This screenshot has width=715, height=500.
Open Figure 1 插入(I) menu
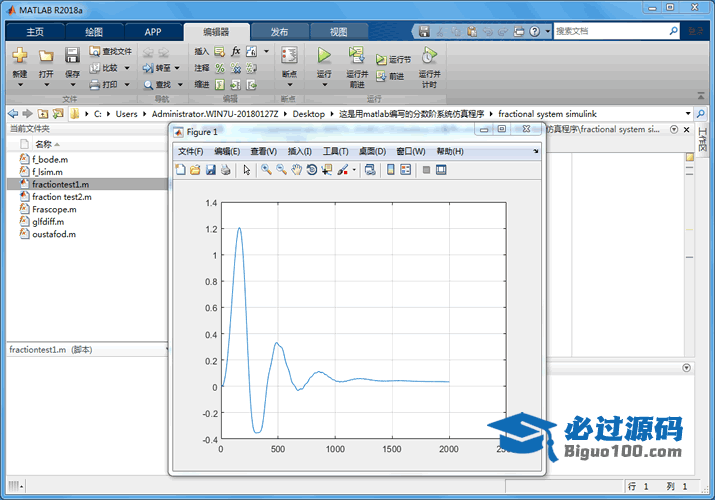(x=300, y=151)
